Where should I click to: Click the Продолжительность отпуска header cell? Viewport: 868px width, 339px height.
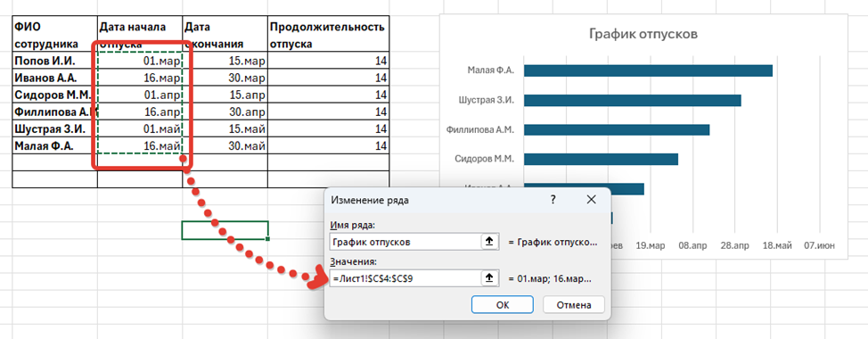point(328,35)
